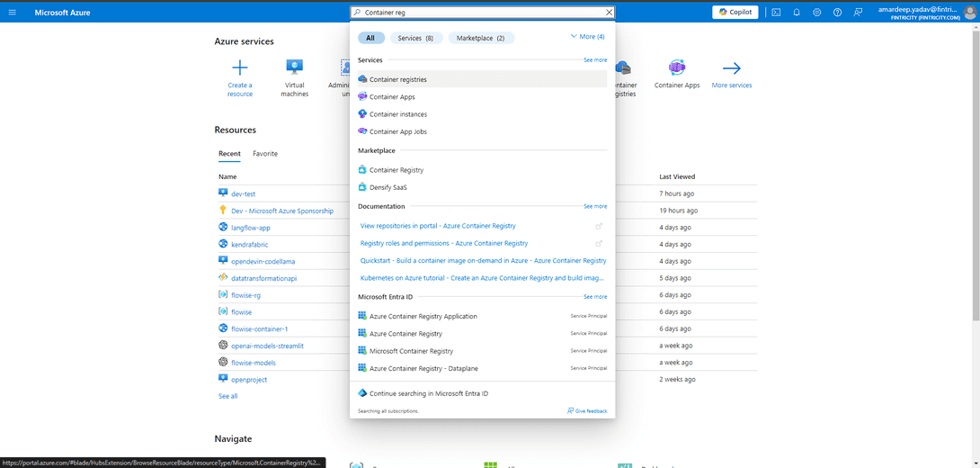Click See all resources link

coord(227,396)
